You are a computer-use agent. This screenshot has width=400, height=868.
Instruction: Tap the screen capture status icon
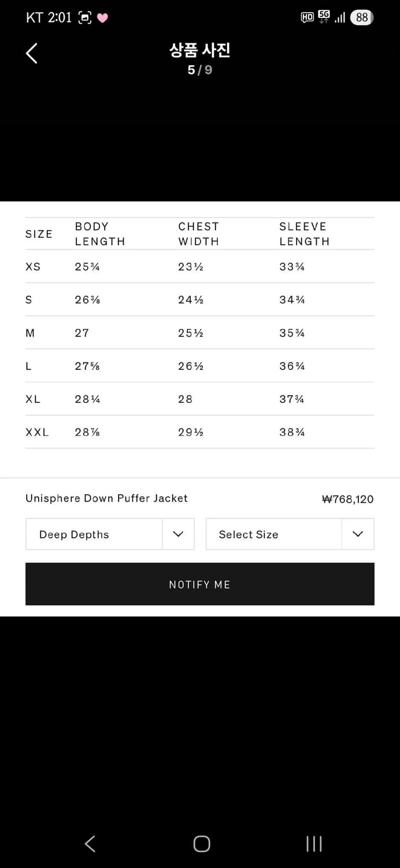85,18
